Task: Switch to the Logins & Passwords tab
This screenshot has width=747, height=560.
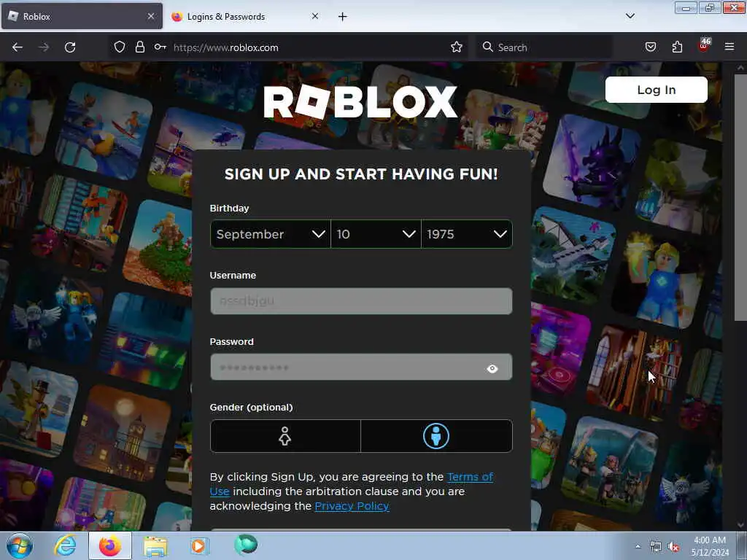Action: (x=247, y=16)
